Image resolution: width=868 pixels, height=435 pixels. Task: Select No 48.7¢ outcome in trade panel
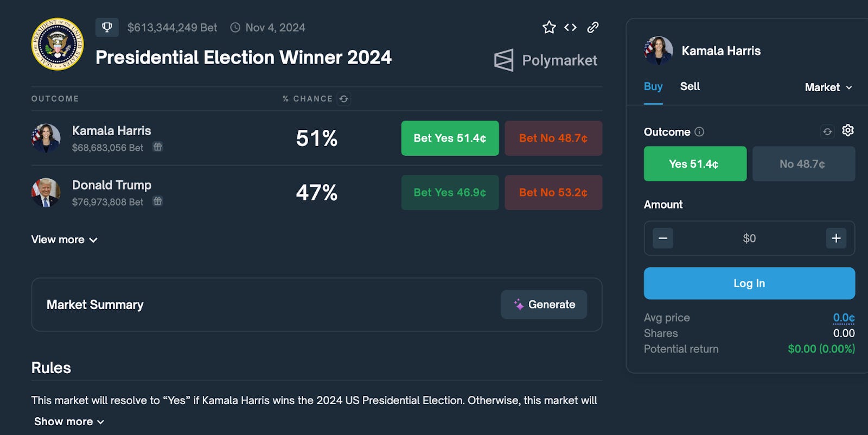tap(803, 163)
